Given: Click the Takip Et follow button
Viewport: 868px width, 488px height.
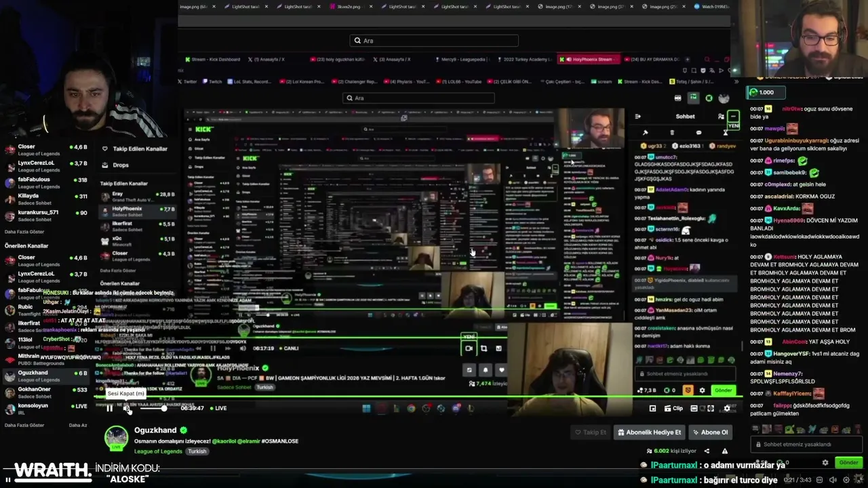Looking at the screenshot, I should pos(590,432).
